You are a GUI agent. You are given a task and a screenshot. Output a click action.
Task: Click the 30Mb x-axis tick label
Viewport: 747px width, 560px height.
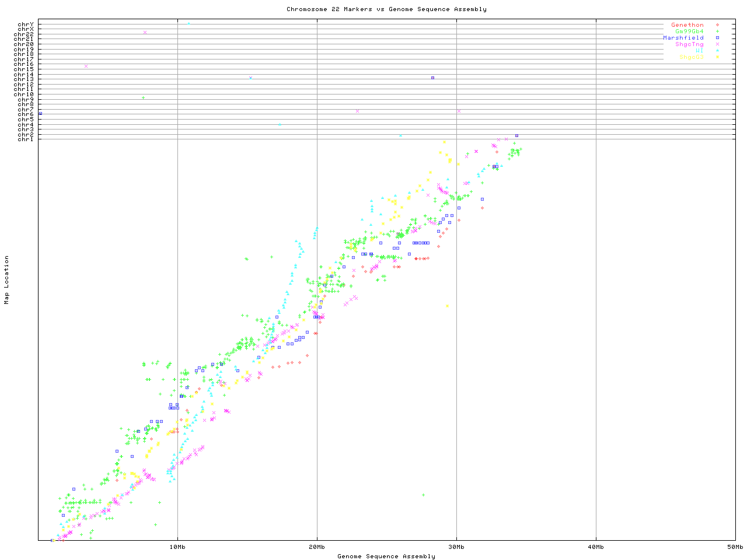point(456,547)
